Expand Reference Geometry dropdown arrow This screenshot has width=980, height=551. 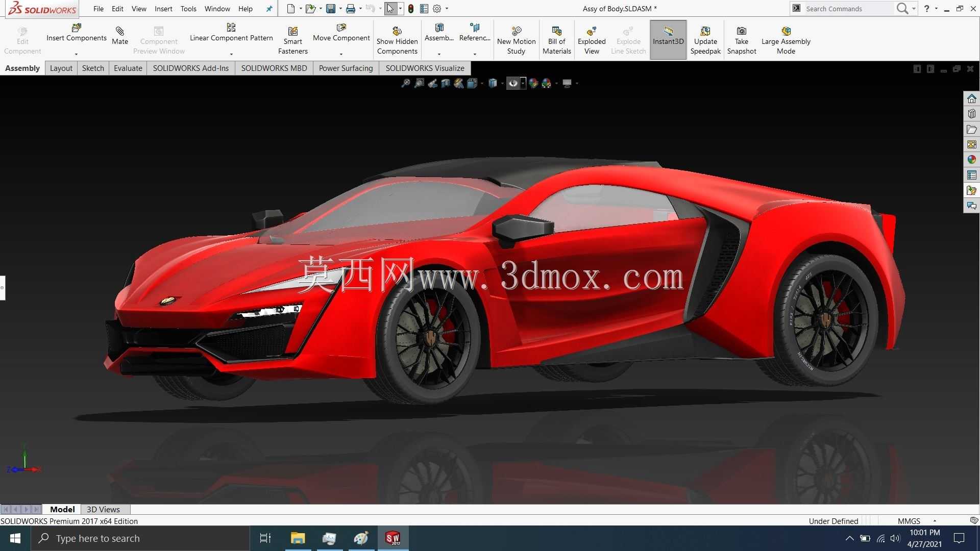pos(475,54)
